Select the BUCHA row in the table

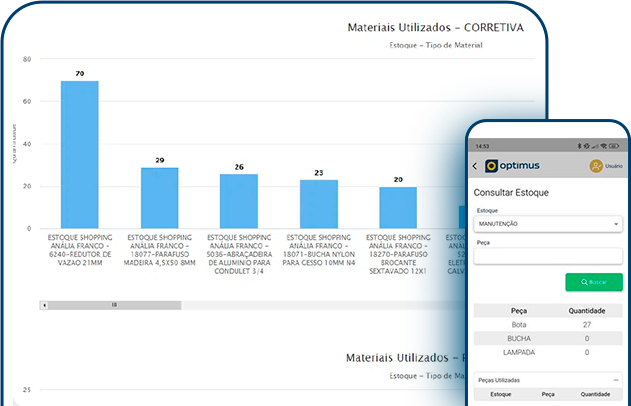click(x=548, y=338)
